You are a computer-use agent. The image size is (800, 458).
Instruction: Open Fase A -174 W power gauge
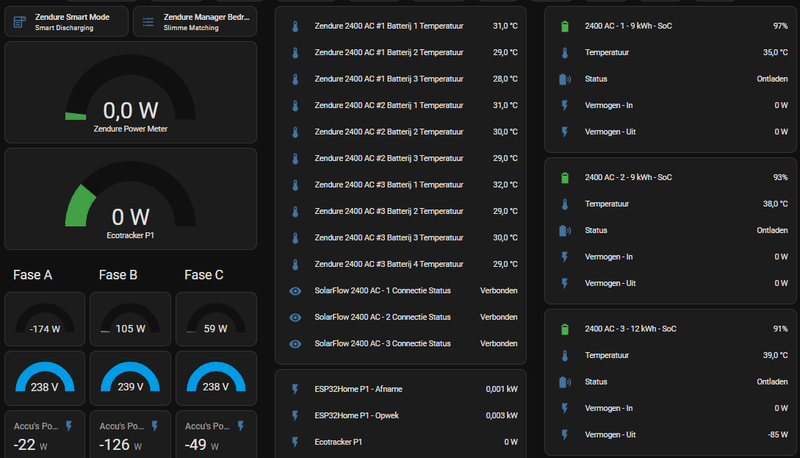[45, 319]
